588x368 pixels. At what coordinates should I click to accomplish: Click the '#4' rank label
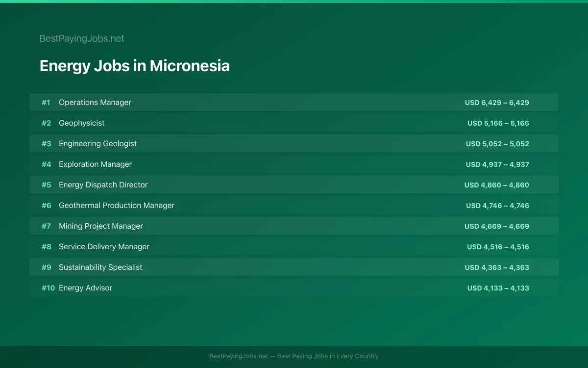coord(46,164)
